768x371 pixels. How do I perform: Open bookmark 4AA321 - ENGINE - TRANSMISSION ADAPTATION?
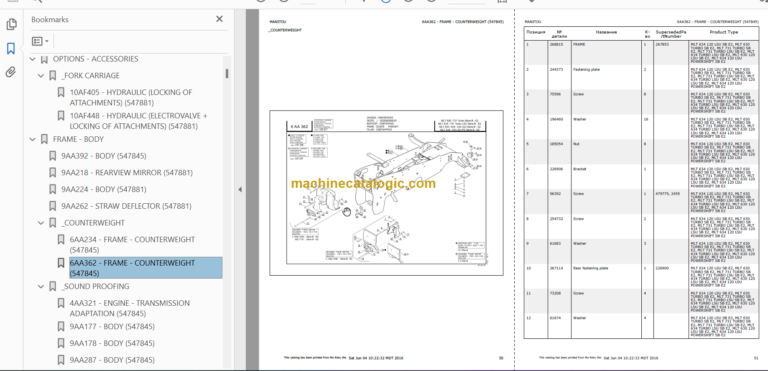coord(129,308)
